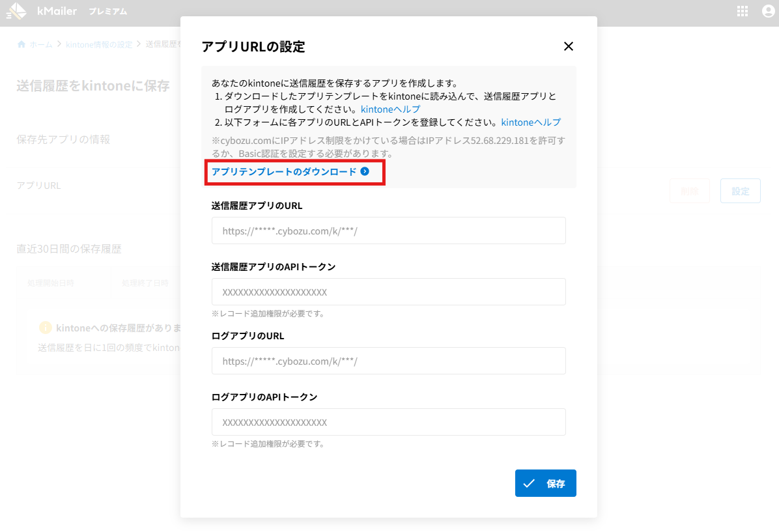Open the second kintoneヘルプ link in step 2
Screen dimensions: 779x532
[x=531, y=122]
